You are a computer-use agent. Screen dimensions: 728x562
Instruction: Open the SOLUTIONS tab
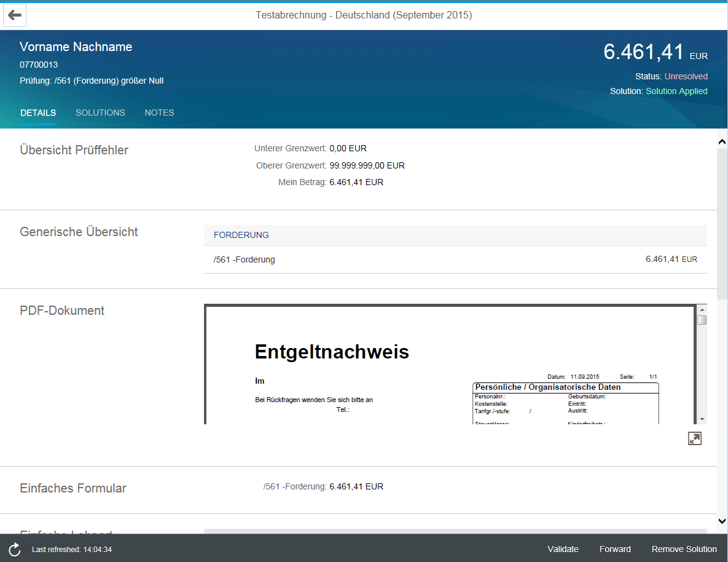[100, 113]
